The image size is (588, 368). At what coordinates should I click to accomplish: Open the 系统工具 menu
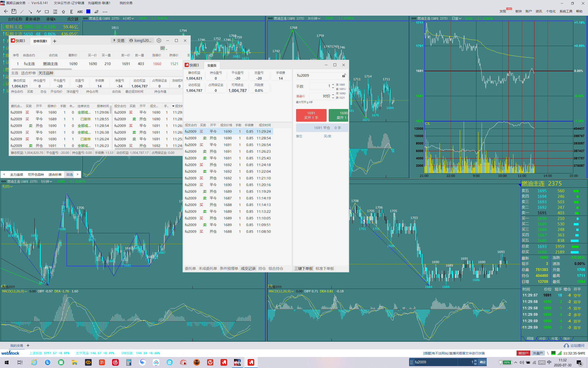[566, 11]
